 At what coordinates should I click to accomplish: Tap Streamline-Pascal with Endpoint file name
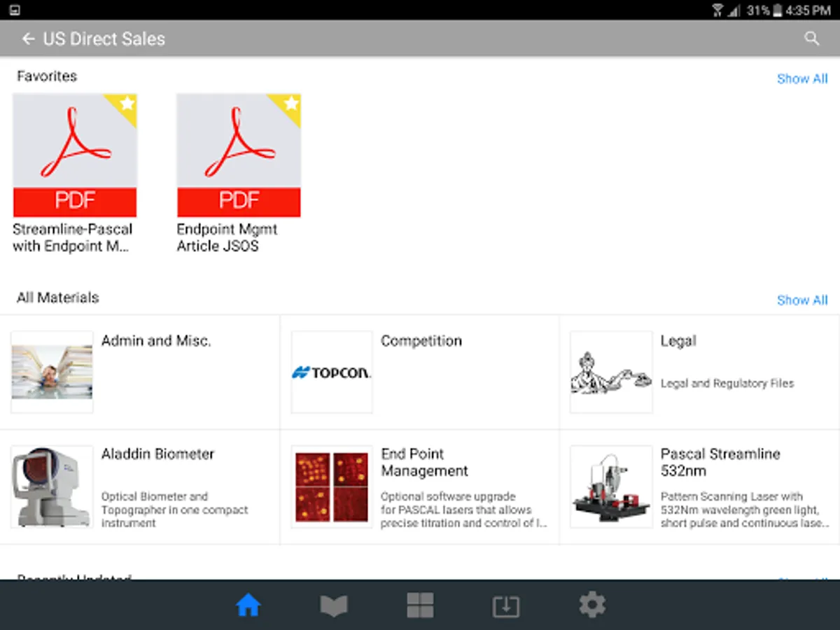pos(73,237)
